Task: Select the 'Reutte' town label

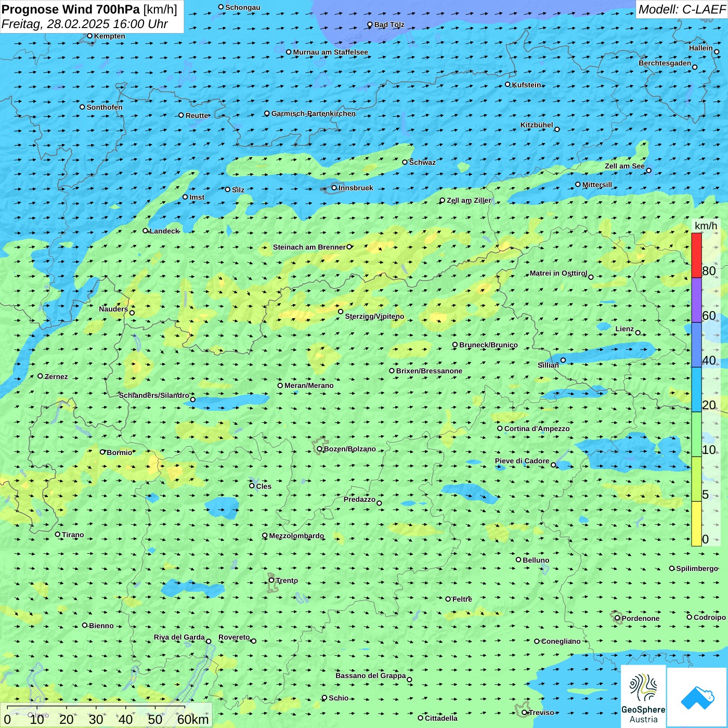Action: [x=197, y=115]
